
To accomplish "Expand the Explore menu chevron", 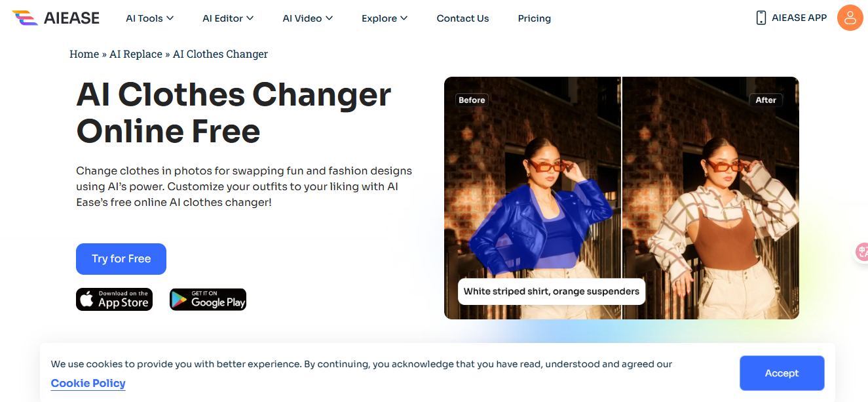I will tap(404, 18).
